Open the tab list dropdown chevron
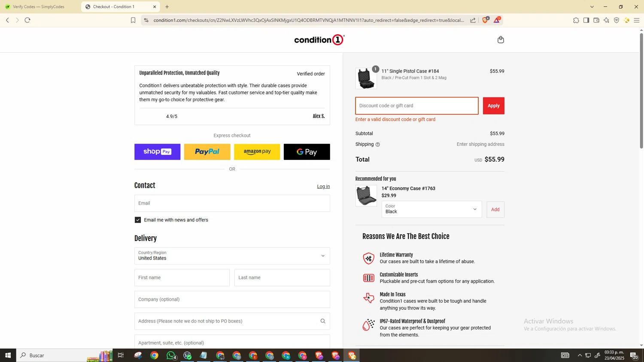Image resolution: width=644 pixels, height=362 pixels. click(x=592, y=7)
